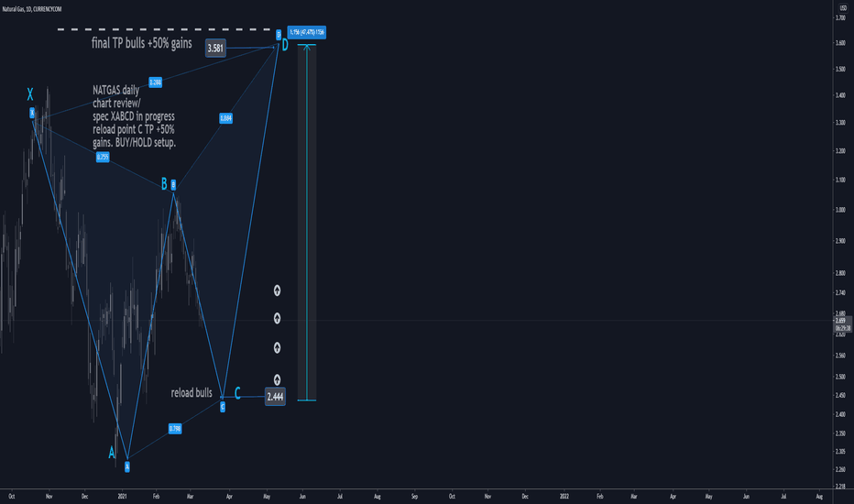
Task: Click the 1.288 ratio label on XD line
Action: (x=155, y=82)
